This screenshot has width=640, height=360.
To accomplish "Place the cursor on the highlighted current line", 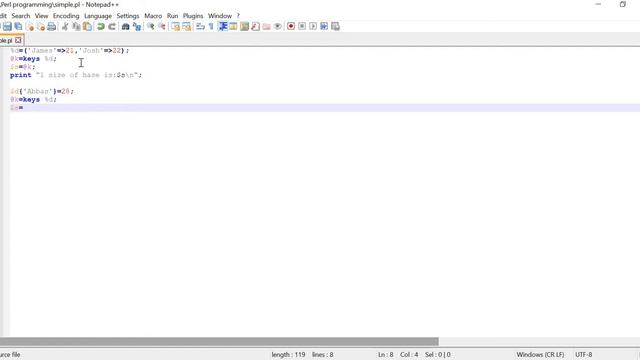I will [x=325, y=108].
